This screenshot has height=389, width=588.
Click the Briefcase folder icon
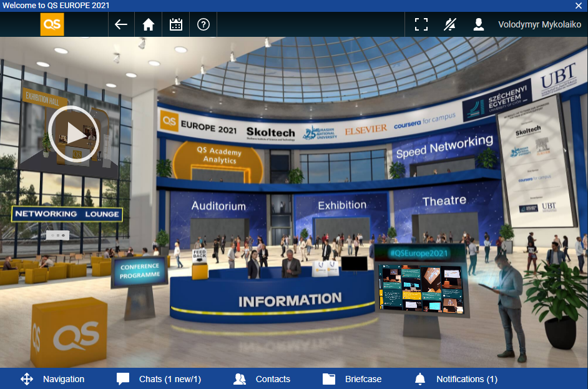pyautogui.click(x=329, y=379)
